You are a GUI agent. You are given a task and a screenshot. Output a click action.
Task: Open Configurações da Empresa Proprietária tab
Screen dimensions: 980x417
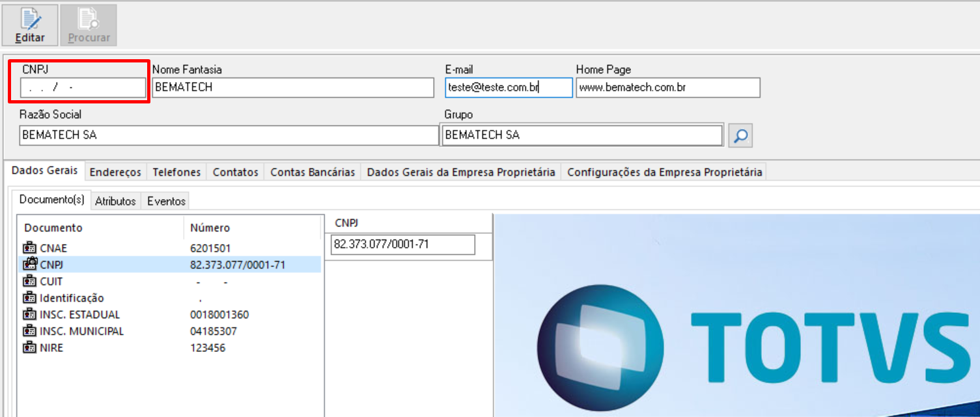(664, 172)
